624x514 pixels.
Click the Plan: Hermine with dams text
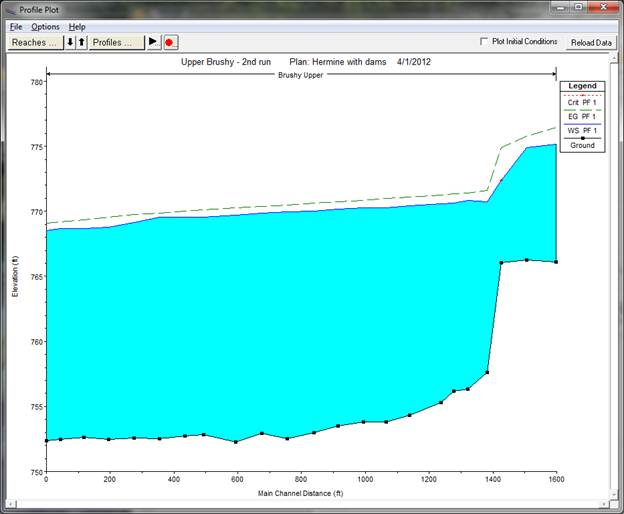(337, 62)
